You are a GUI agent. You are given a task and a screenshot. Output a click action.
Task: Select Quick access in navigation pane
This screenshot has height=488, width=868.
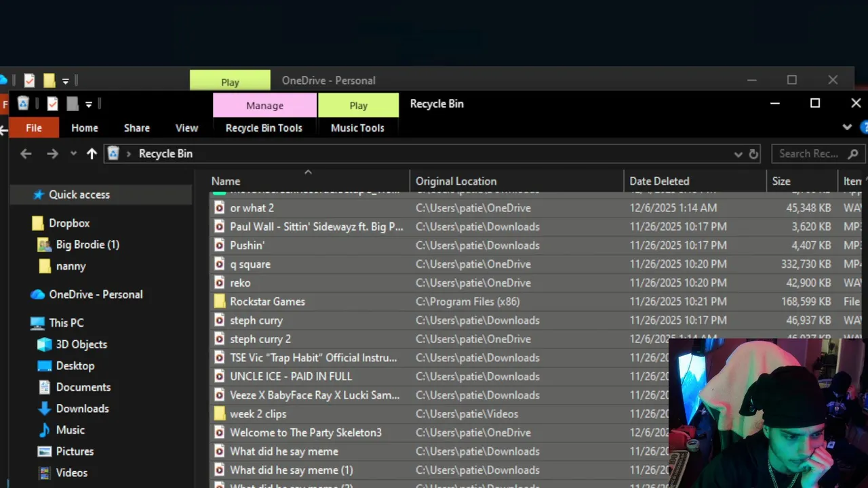(x=79, y=195)
